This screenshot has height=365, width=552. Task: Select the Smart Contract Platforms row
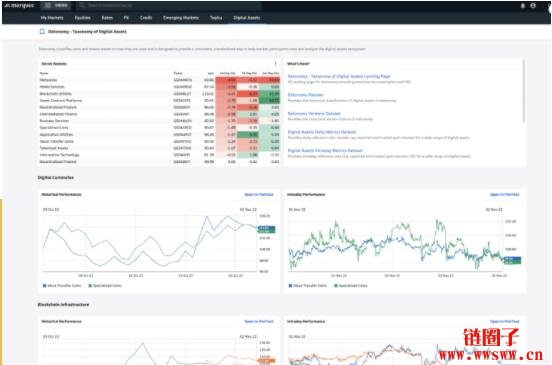point(159,100)
